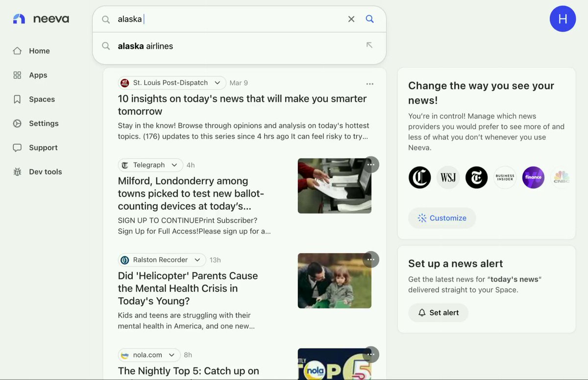The image size is (588, 380).
Task: Click the Apps grid icon
Action: 17,75
